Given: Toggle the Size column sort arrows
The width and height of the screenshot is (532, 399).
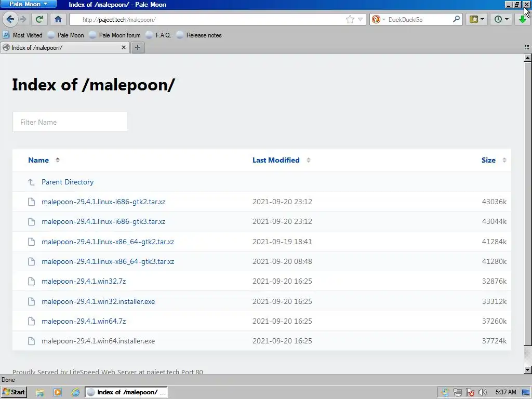Looking at the screenshot, I should tap(504, 160).
